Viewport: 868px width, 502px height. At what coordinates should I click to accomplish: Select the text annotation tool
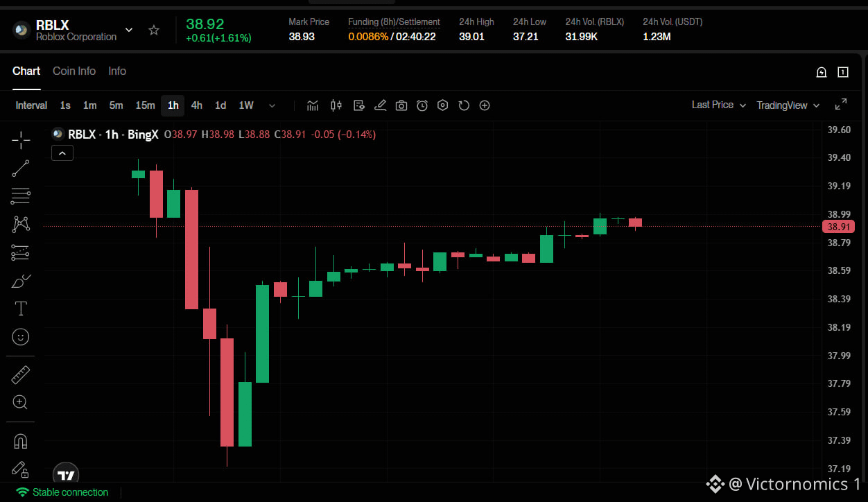(21, 309)
